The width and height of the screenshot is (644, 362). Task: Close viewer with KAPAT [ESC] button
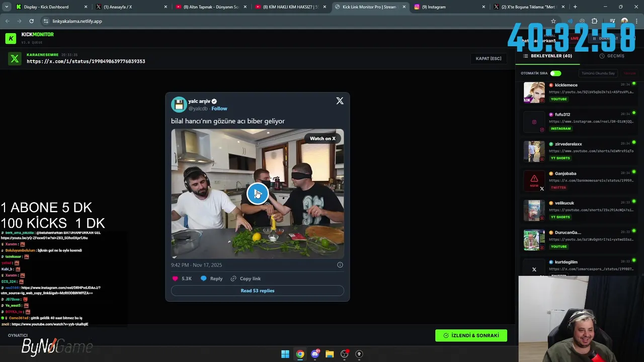(x=489, y=58)
